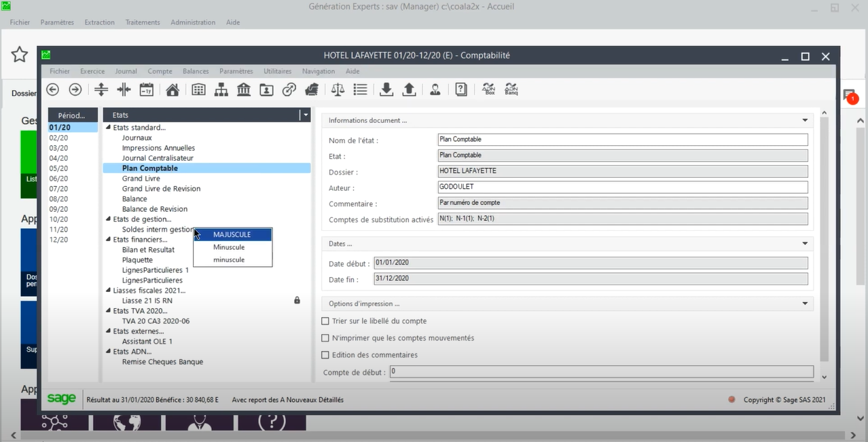Select TVA 20 CA3 2020-06 item
The width and height of the screenshot is (868, 442).
coord(156,321)
